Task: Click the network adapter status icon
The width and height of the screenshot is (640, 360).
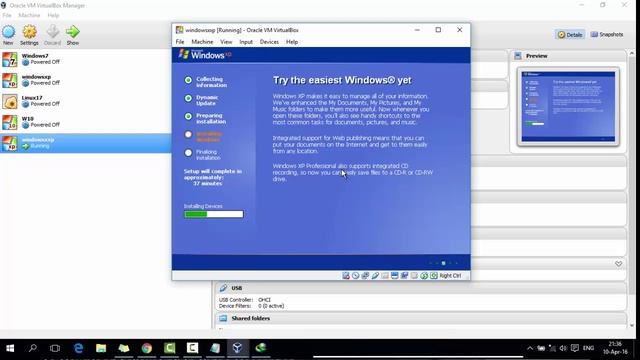Action: click(365, 276)
